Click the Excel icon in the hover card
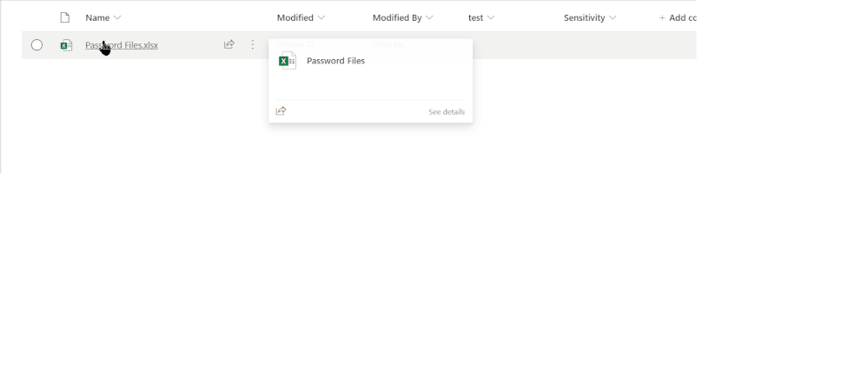The width and height of the screenshot is (868, 365). coord(287,61)
